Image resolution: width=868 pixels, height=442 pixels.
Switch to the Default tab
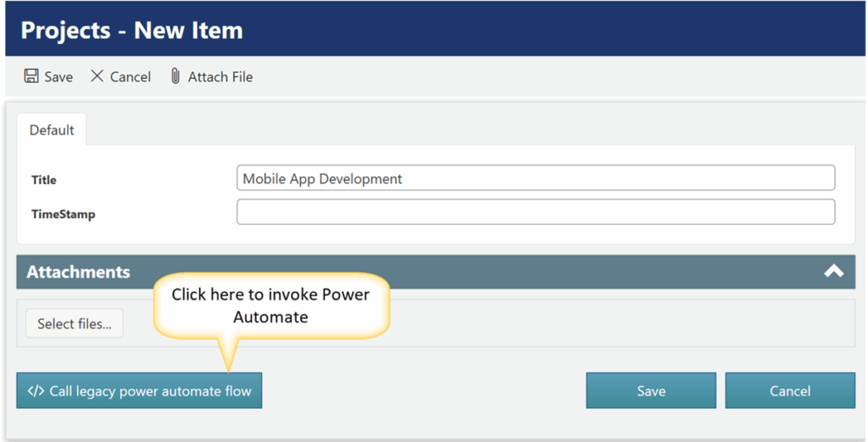click(52, 130)
